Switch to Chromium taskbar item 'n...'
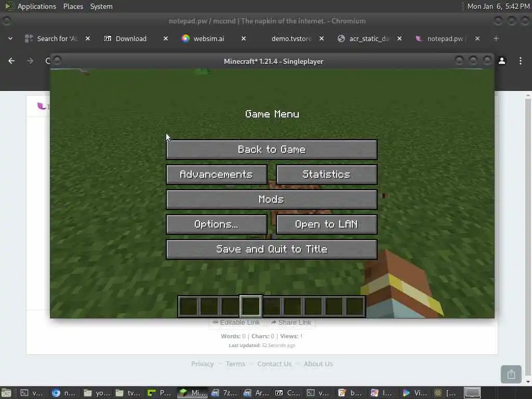The image size is (532, 399). (x=64, y=393)
